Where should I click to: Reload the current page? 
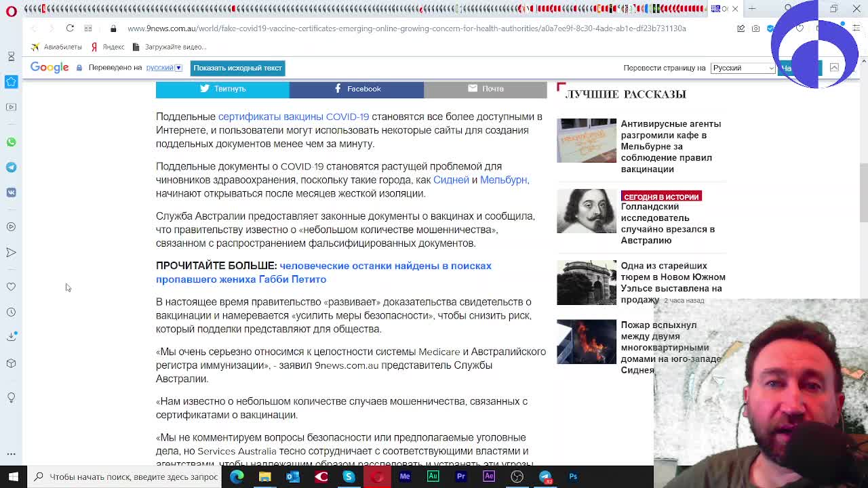coord(70,28)
